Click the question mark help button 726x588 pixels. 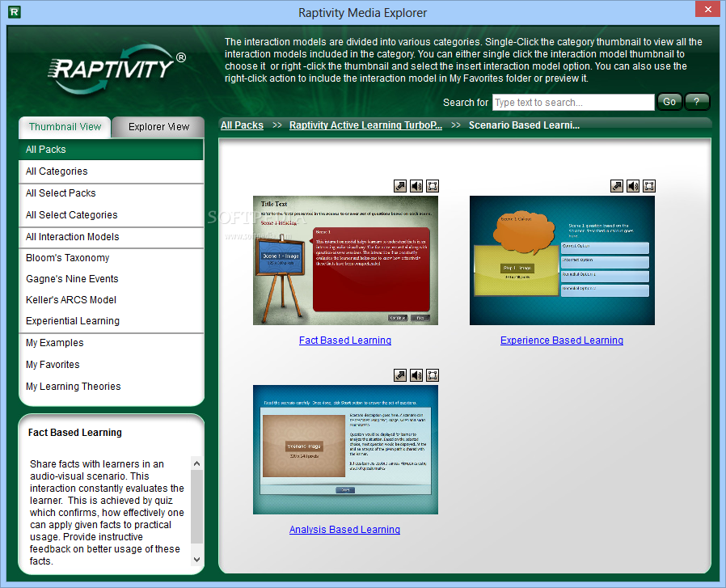tap(697, 102)
